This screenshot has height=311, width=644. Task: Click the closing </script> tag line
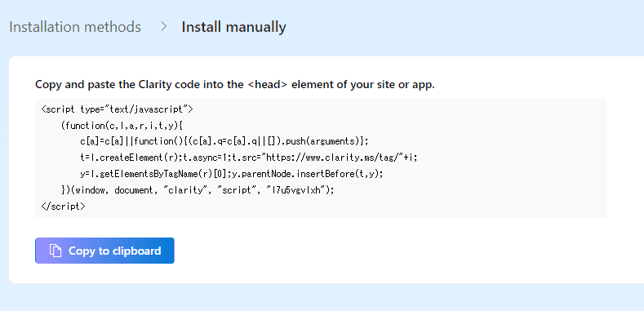(x=63, y=206)
